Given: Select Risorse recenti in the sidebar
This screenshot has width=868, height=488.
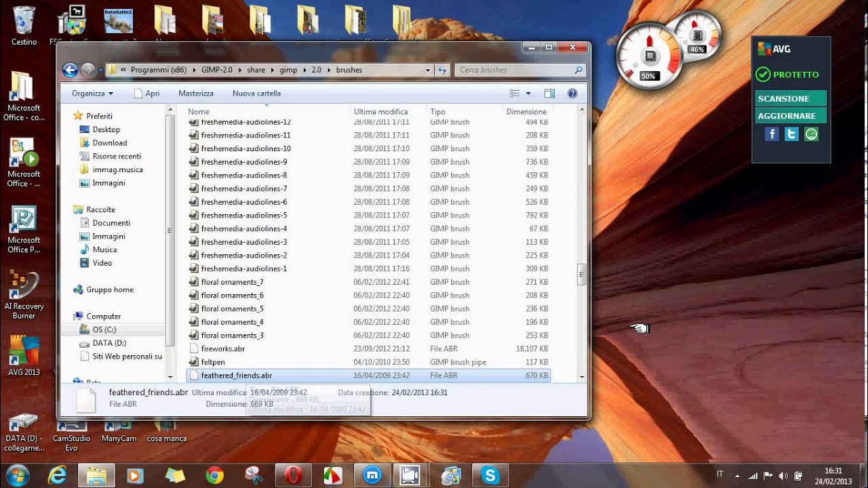Looking at the screenshot, I should pos(117,157).
